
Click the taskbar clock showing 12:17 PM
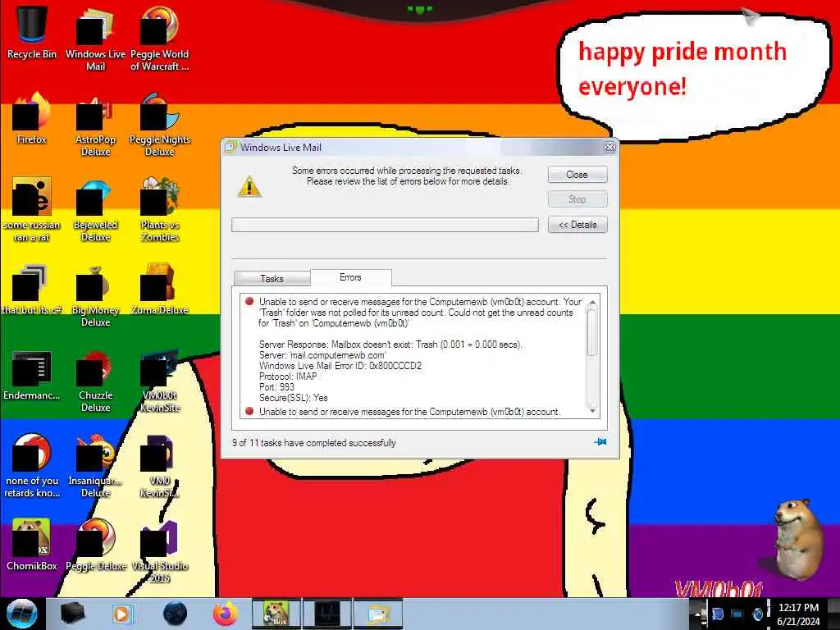pos(798,614)
